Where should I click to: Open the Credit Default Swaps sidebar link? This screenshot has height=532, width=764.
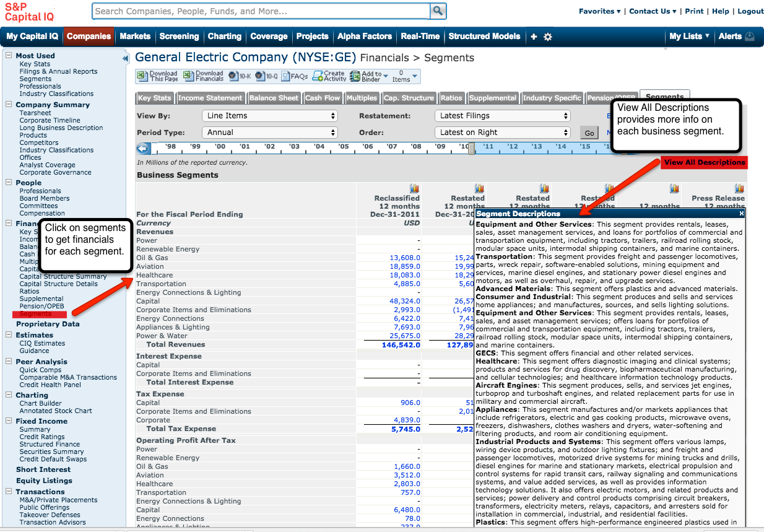53,459
